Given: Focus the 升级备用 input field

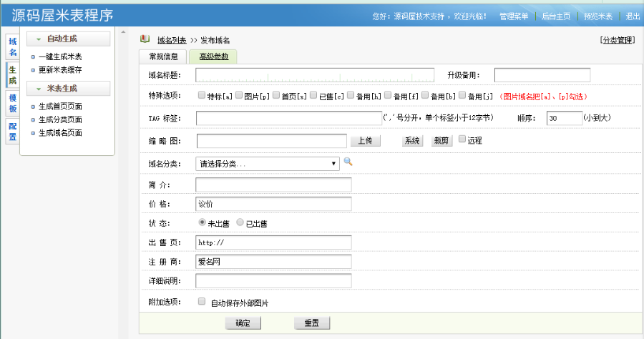Looking at the screenshot, I should pos(542,75).
